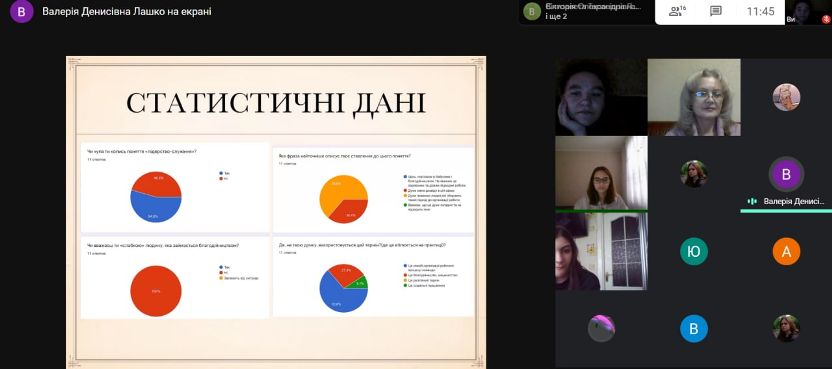Select the video tile of girl leaning on hand

tap(601, 97)
